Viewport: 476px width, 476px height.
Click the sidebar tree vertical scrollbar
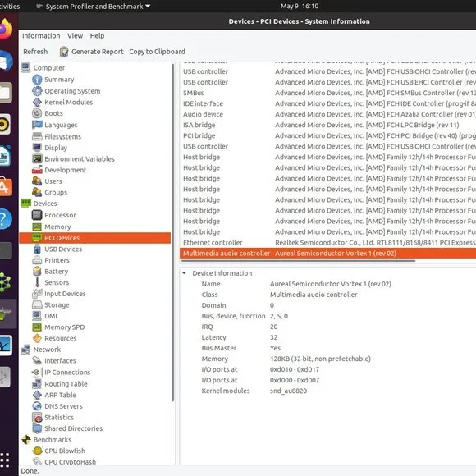173,232
